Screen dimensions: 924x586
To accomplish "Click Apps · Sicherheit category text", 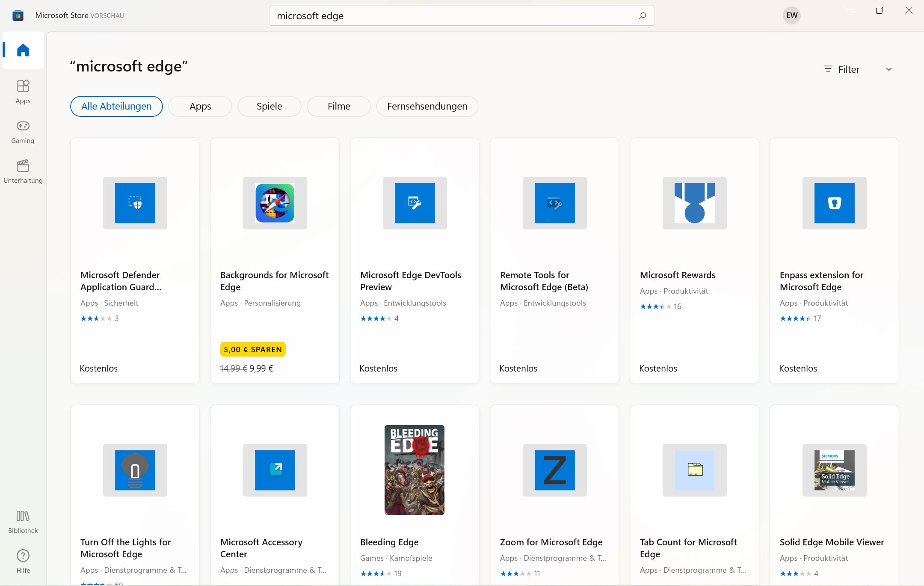I will (x=109, y=303).
